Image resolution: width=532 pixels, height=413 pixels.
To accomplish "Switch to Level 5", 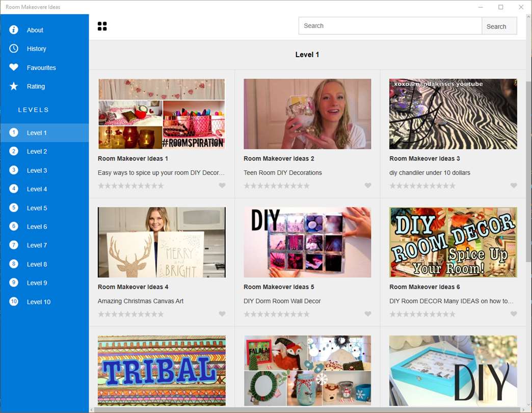I will click(44, 208).
